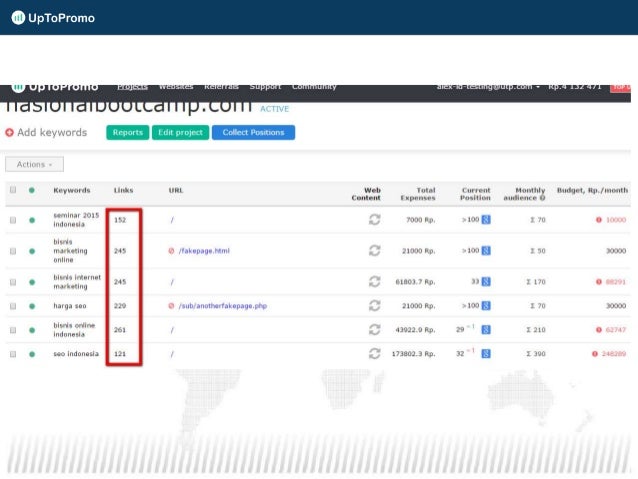Viewport: 638px width, 479px height.
Task: Click the Edit project button
Action: coord(180,133)
